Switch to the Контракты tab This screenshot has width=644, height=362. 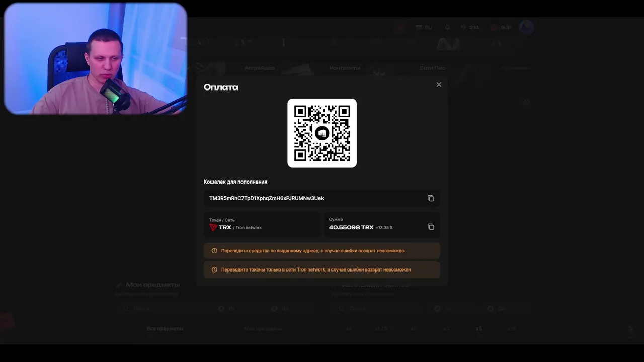pyautogui.click(x=345, y=68)
